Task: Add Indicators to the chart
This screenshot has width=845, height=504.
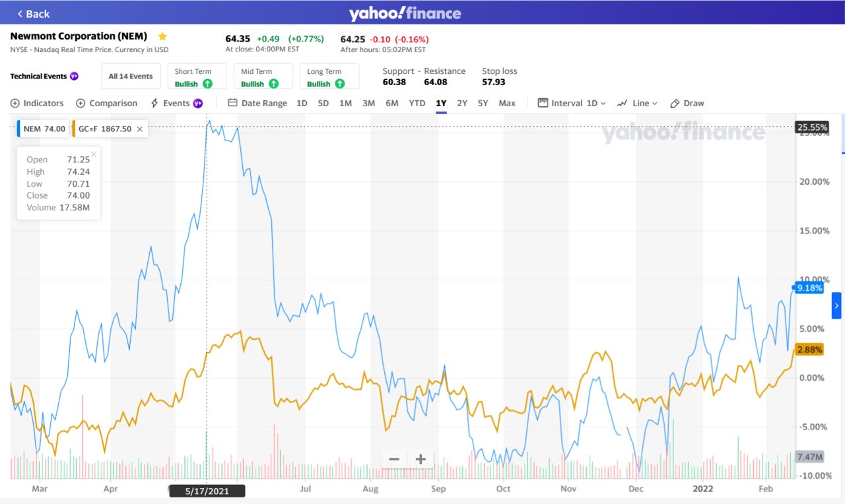Action: click(37, 103)
